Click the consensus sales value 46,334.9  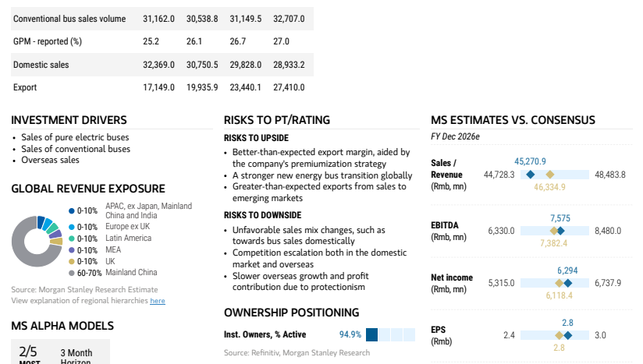point(549,187)
